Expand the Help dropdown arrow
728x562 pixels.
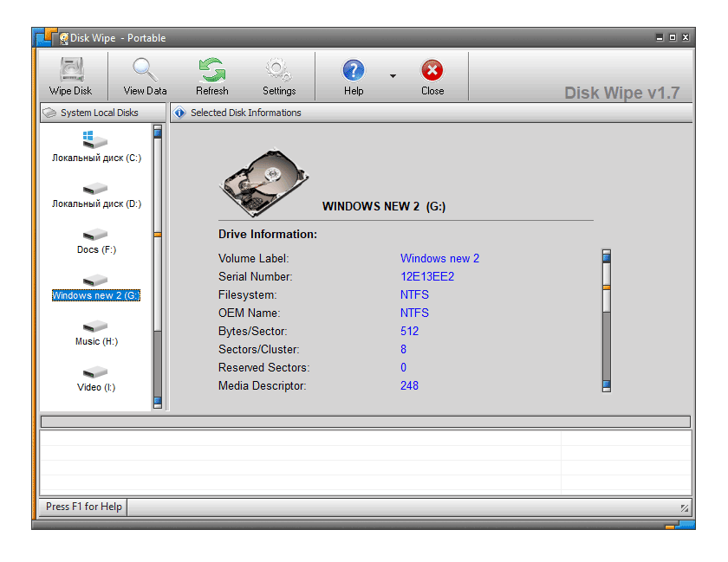coord(393,75)
